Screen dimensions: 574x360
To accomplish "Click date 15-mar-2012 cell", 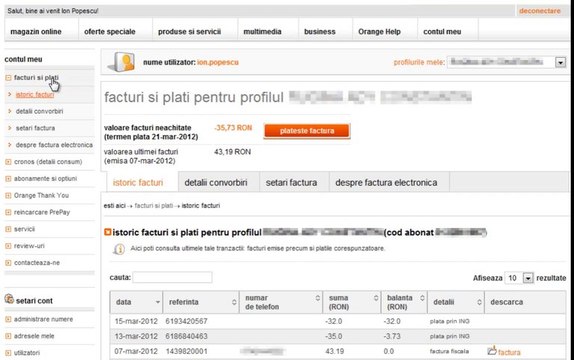I will click(136, 321).
